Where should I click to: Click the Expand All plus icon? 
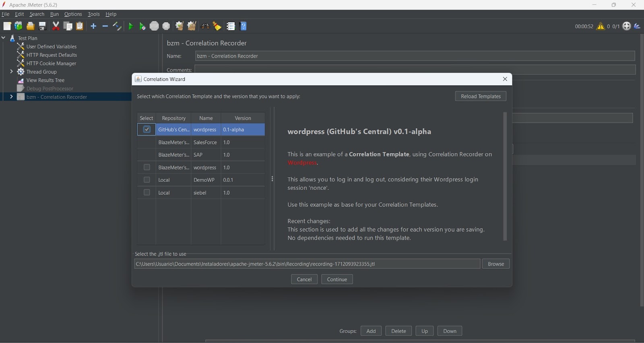click(93, 26)
